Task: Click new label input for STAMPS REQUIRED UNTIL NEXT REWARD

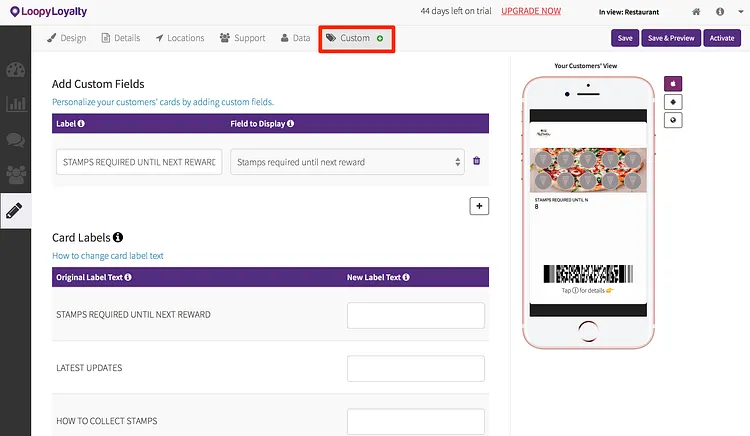Action: 416,315
